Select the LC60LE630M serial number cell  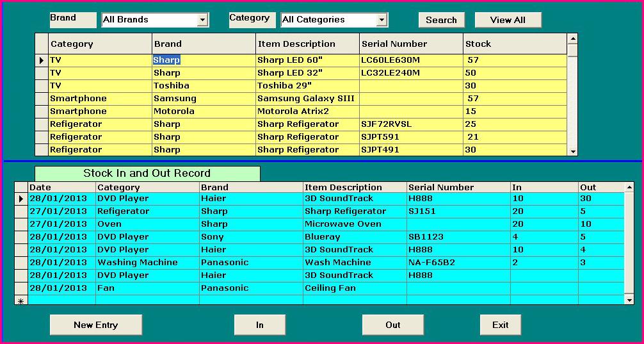(x=411, y=60)
